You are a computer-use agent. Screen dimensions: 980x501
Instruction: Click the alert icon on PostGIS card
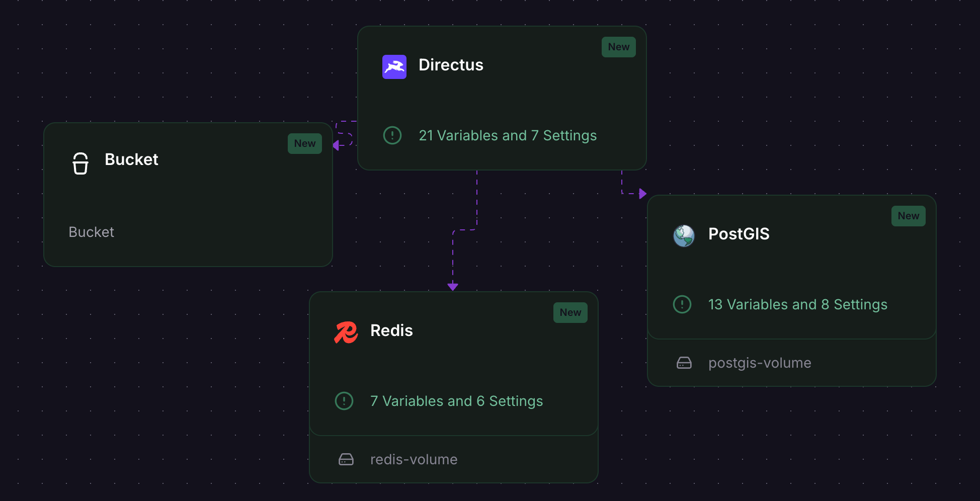point(682,304)
